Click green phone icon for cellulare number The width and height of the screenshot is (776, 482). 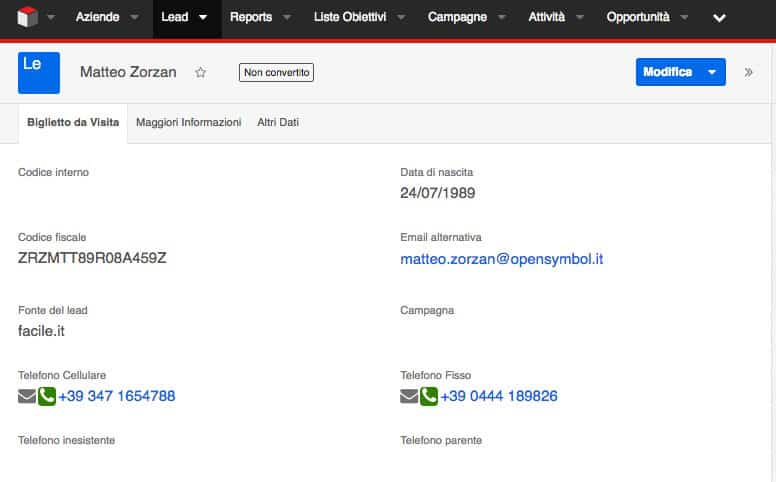pyautogui.click(x=47, y=396)
